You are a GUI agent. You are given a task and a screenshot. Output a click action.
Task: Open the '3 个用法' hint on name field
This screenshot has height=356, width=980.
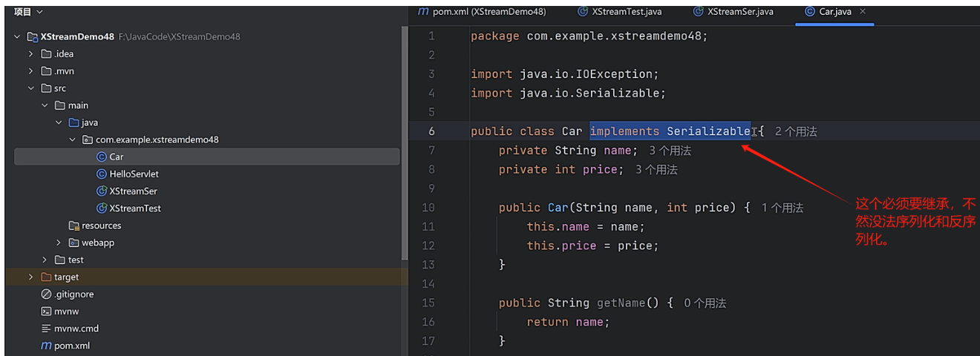click(670, 151)
